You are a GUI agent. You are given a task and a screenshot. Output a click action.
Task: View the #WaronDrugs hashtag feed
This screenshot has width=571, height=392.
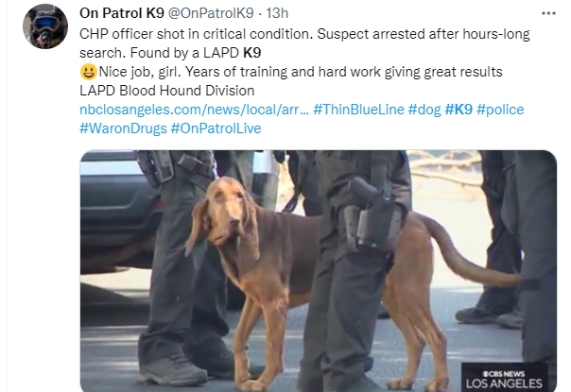click(x=123, y=128)
